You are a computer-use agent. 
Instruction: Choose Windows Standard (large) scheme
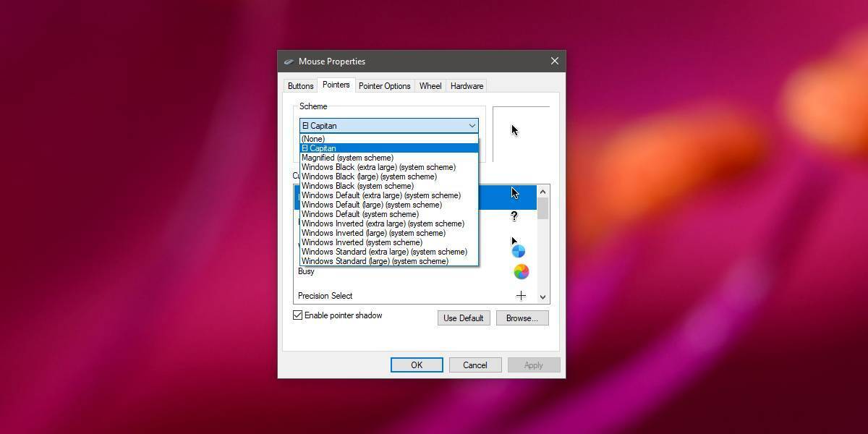389,261
